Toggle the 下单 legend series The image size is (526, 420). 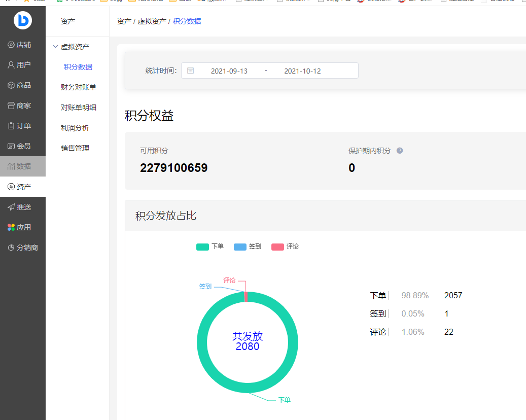click(x=210, y=247)
